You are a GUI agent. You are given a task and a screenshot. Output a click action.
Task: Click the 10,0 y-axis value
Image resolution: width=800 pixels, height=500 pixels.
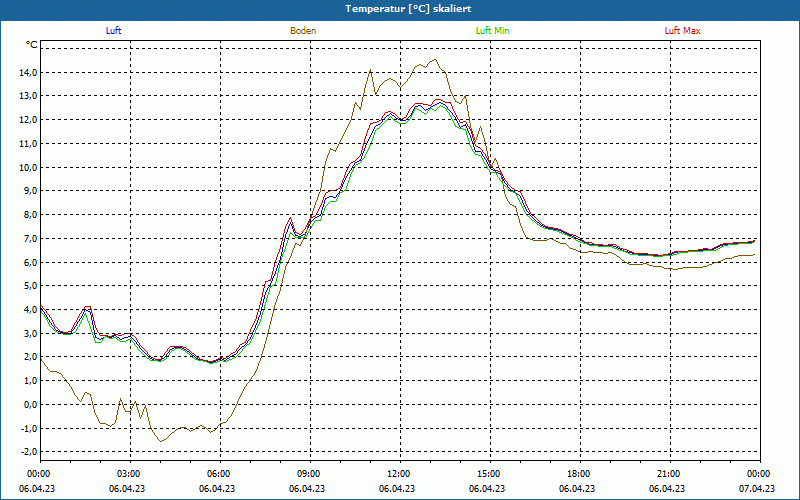(28, 167)
